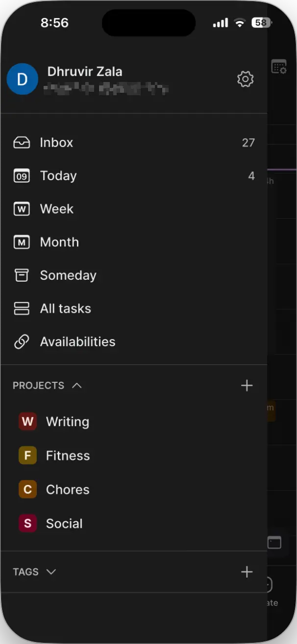Viewport: 297px width, 644px height.
Task: Create a new tag
Action: coord(247,571)
